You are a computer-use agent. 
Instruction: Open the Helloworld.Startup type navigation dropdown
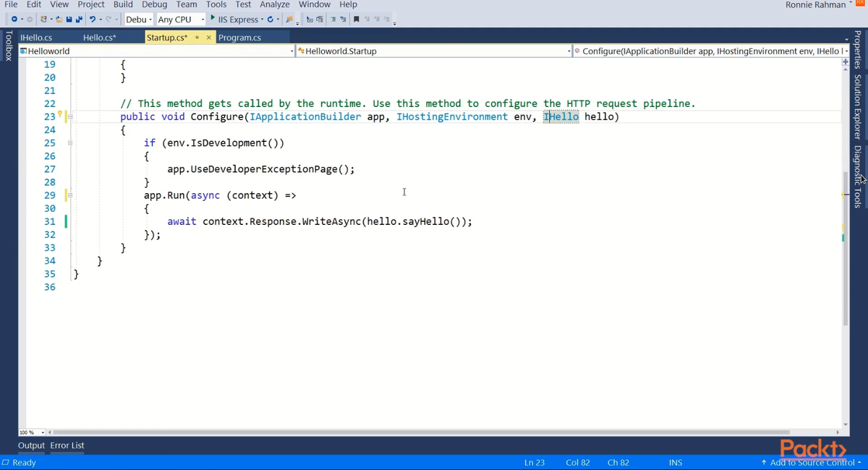[x=435, y=51]
